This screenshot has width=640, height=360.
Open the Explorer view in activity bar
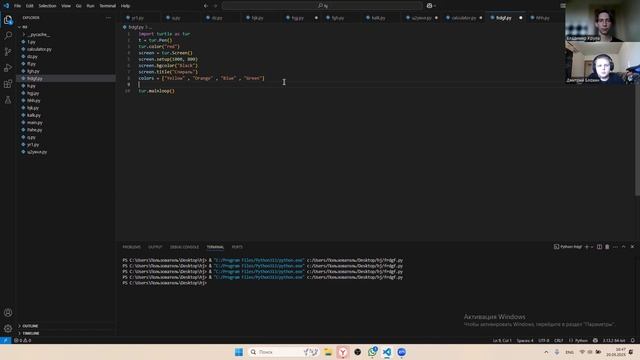tap(8, 20)
